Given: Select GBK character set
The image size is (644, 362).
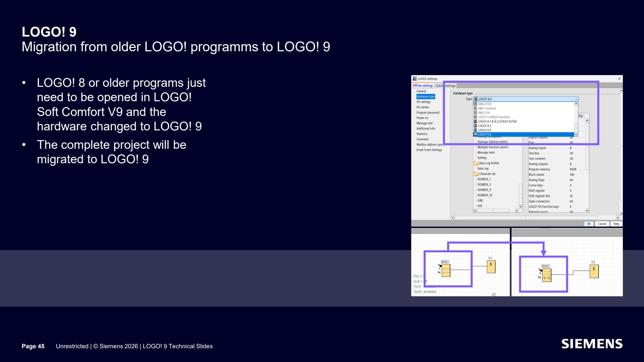Looking at the screenshot, I should pos(480,201).
